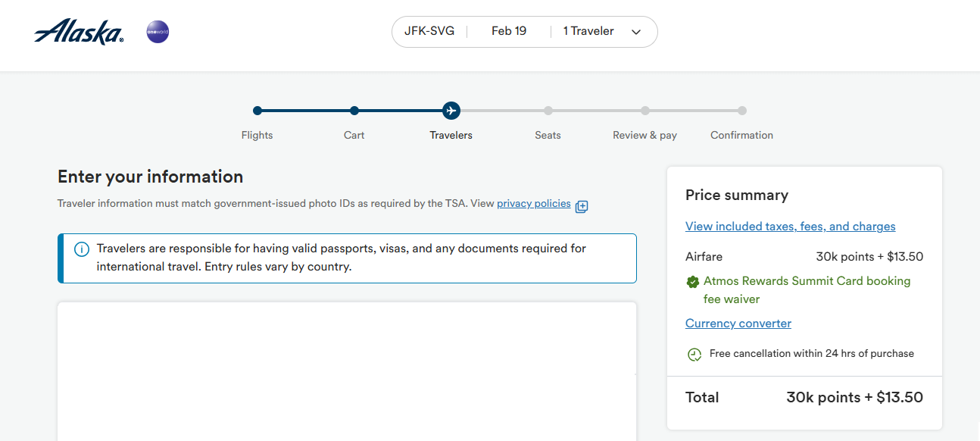Select the Travelers step label
The width and height of the screenshot is (980, 441).
[x=451, y=135]
